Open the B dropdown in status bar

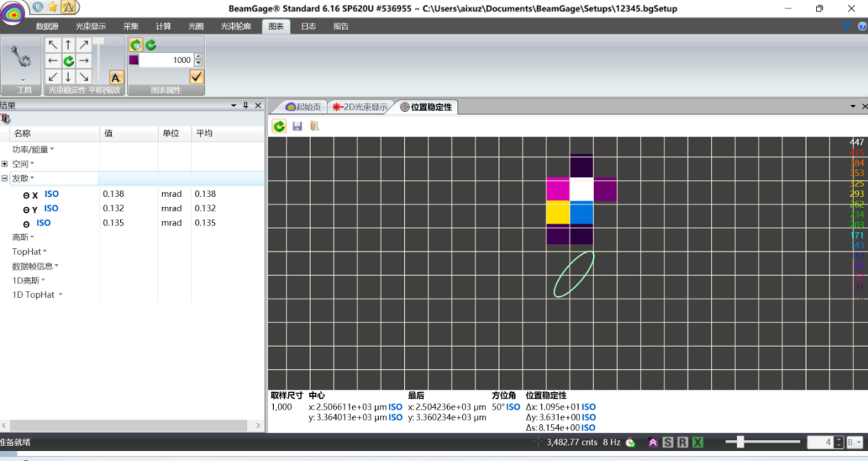(854, 443)
